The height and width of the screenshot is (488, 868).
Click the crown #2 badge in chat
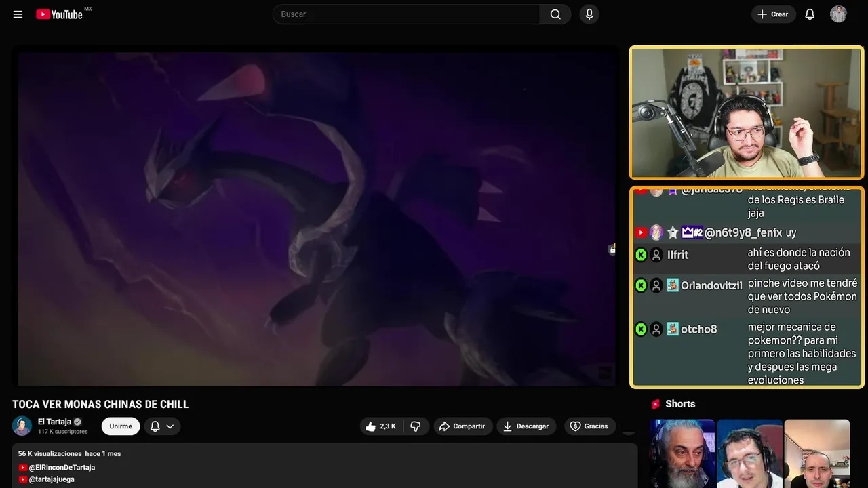[x=692, y=233]
